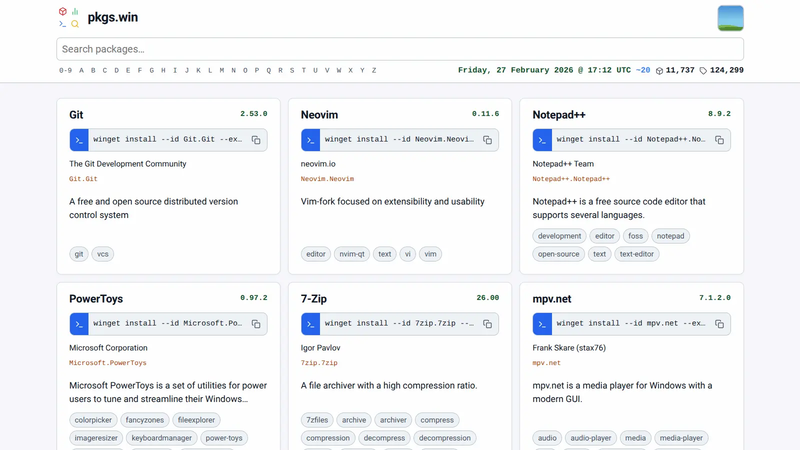The width and height of the screenshot is (800, 450).
Task: Copy the mpv.net winget install command
Action: point(719,324)
